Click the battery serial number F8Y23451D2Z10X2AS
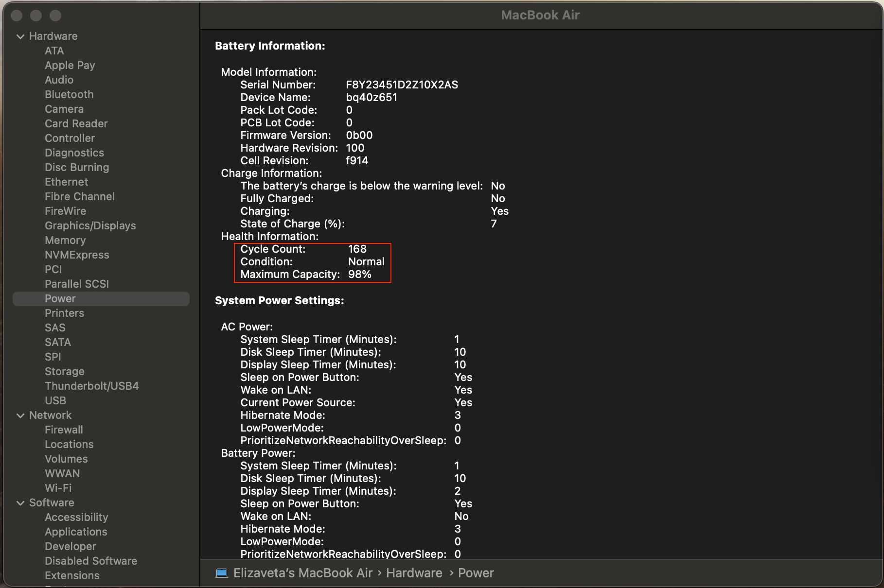 (402, 85)
